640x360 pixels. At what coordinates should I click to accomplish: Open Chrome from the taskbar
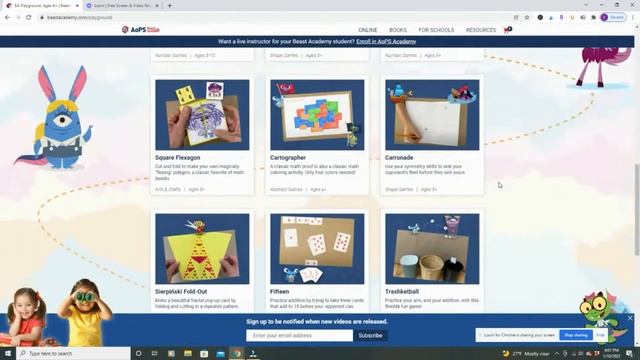[x=237, y=353]
